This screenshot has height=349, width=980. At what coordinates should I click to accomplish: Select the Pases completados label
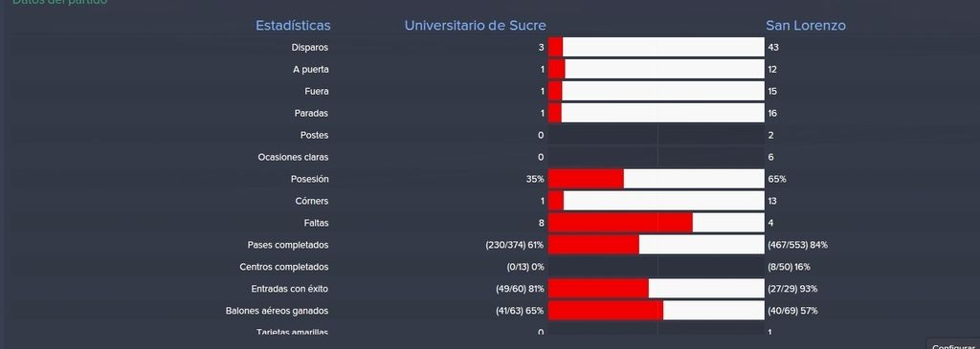[287, 245]
